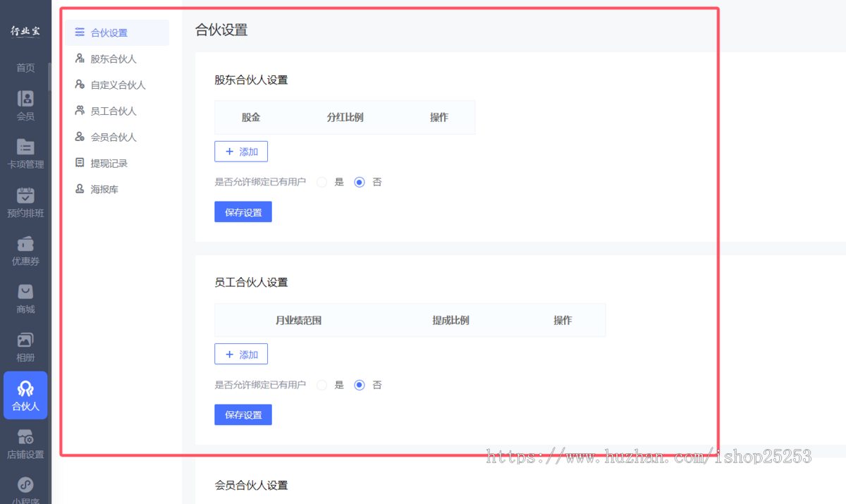Select 否 radio under 员工合伙人设置
Viewport: 846px width, 504px height.
pos(360,385)
